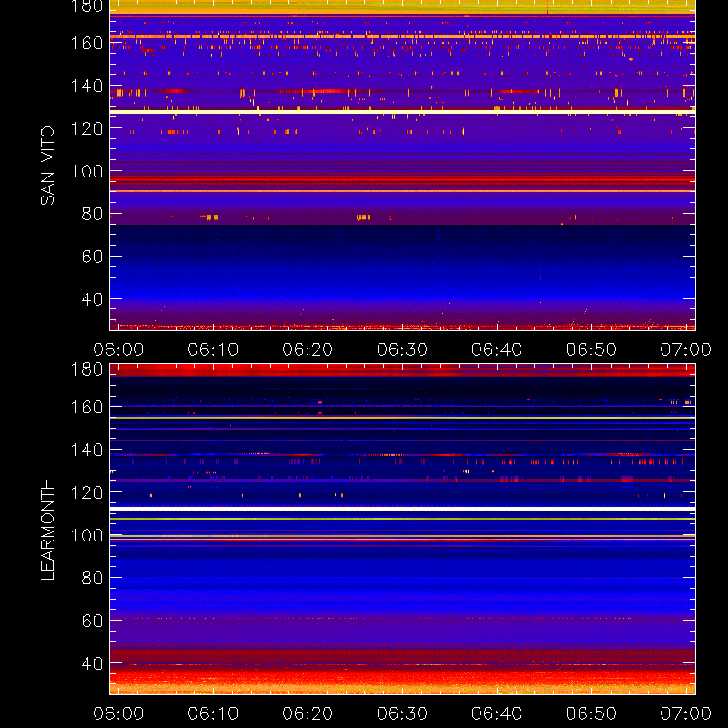Click 06:50 time label under Learmonth plot

(591, 713)
